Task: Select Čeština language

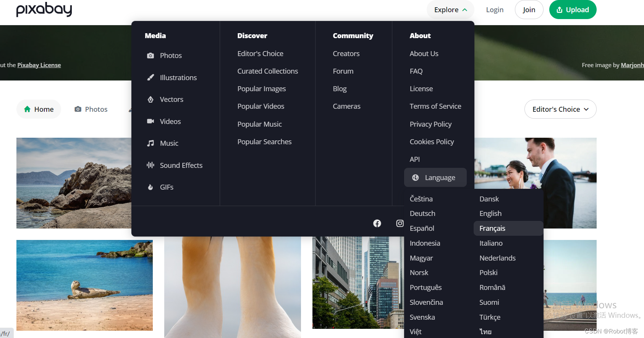Action: 421,199
